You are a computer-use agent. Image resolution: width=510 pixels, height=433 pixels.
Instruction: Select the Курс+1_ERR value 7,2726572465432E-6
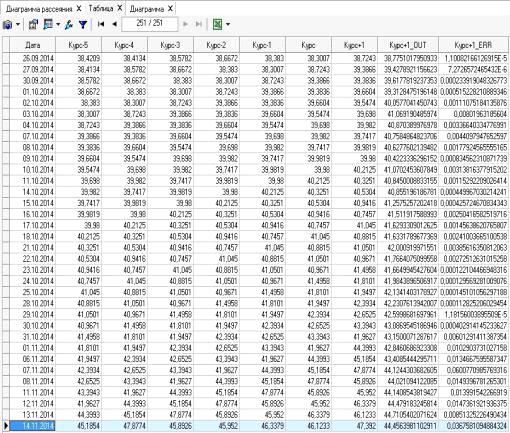point(473,69)
